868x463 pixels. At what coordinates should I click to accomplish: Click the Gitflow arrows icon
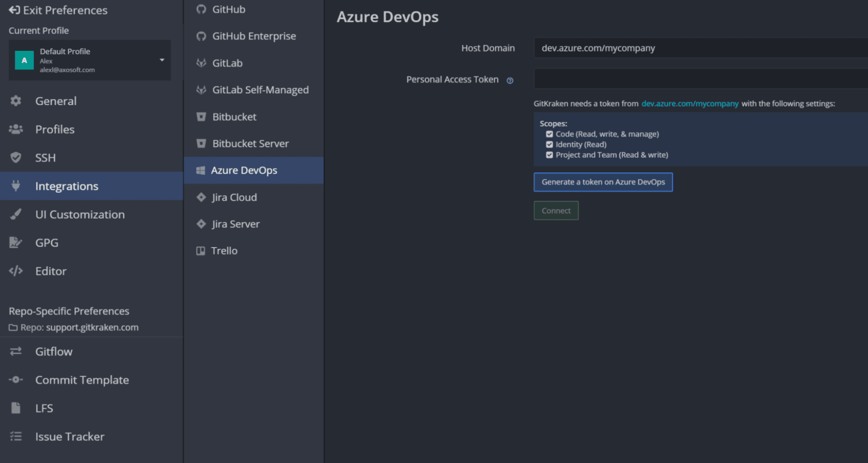(x=16, y=351)
